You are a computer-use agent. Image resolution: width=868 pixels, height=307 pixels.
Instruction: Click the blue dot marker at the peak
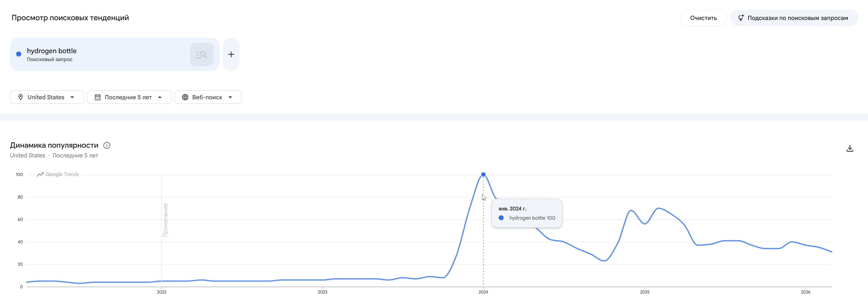(483, 174)
